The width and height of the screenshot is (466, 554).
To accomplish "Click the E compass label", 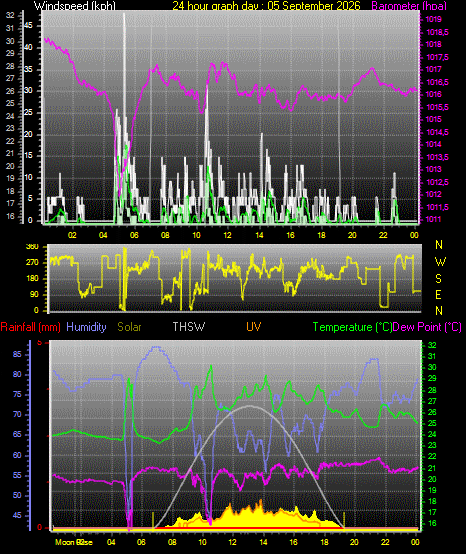I will click(x=438, y=294).
